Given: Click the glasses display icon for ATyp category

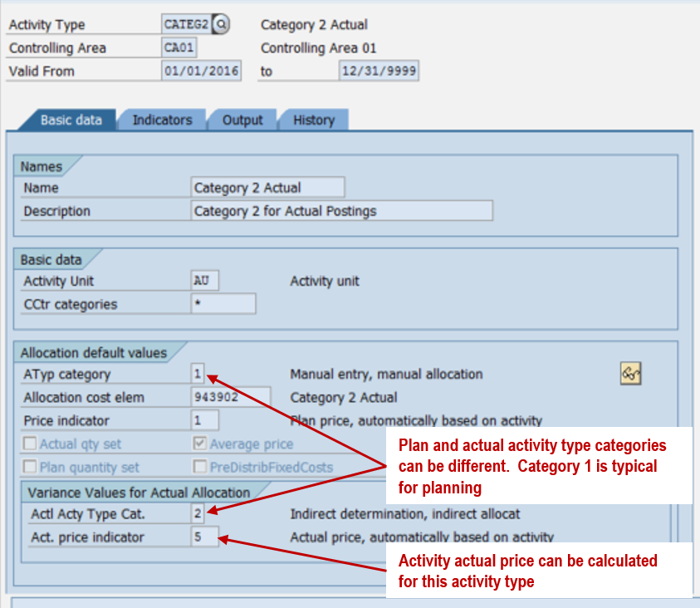Looking at the screenshot, I should click(630, 375).
